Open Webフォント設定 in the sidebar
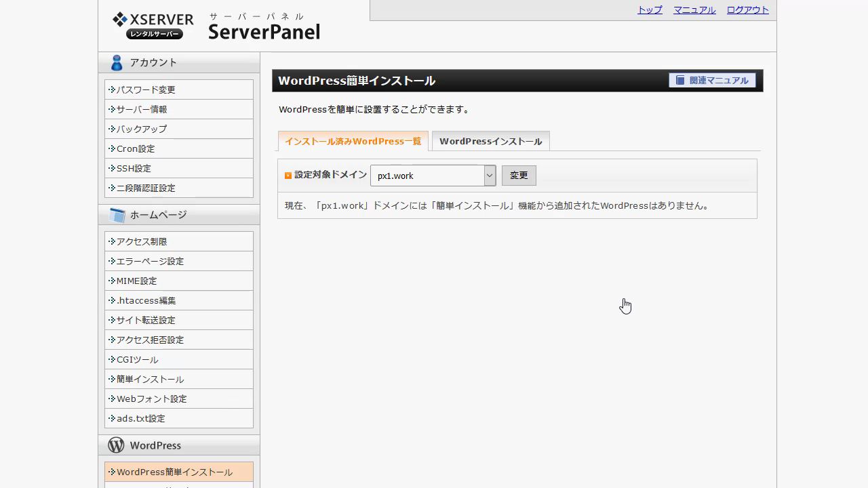Viewport: 868px width, 488px height. tap(151, 399)
